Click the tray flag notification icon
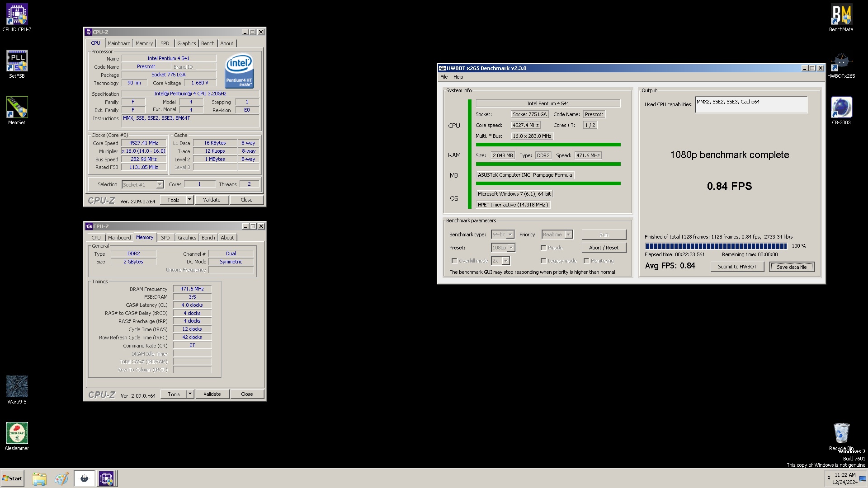868x488 pixels. point(863,479)
